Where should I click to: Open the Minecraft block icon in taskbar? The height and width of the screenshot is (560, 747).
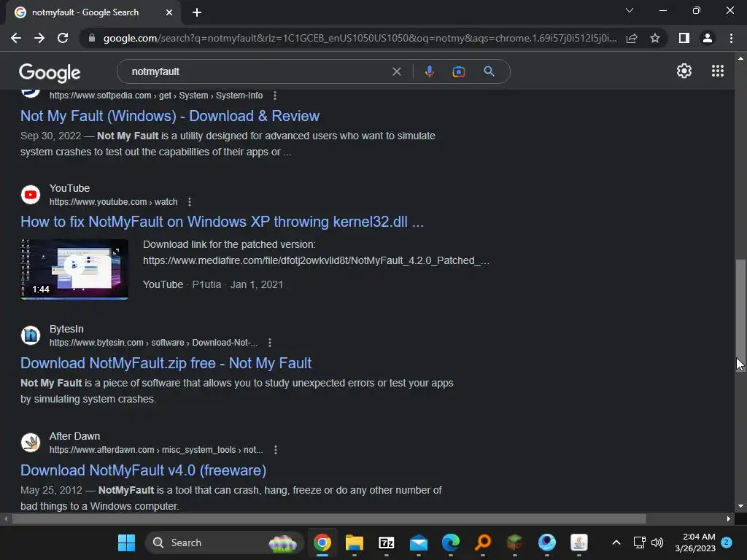point(514,542)
